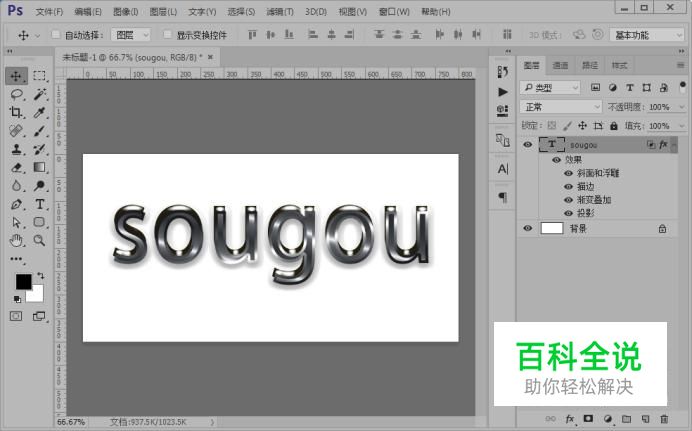This screenshot has height=431, width=692.
Task: Select the Lasso tool
Action: point(16,94)
